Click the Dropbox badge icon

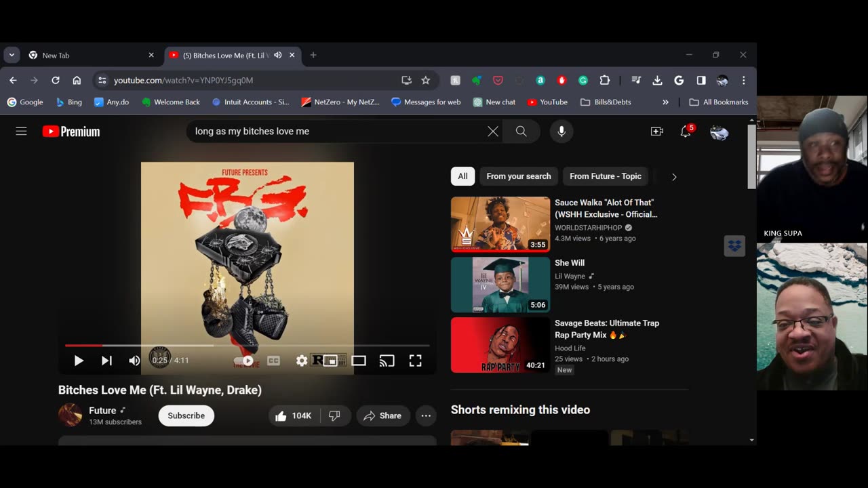coord(734,246)
